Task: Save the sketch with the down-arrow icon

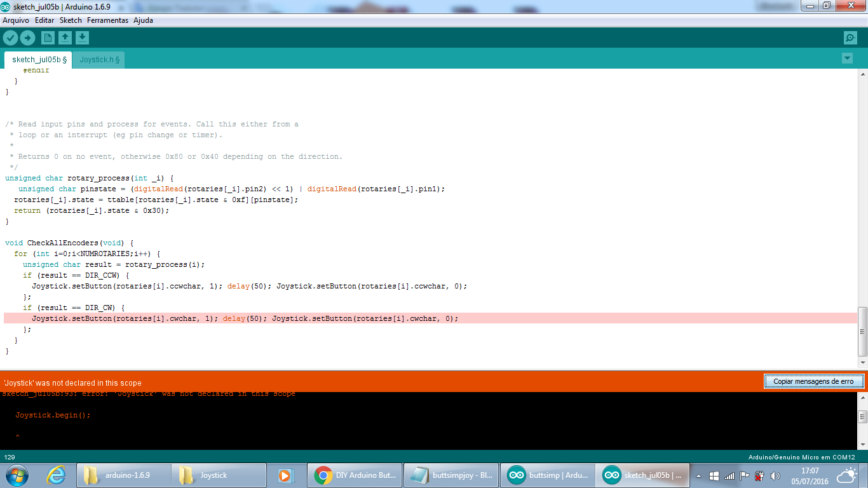Action: (82, 38)
